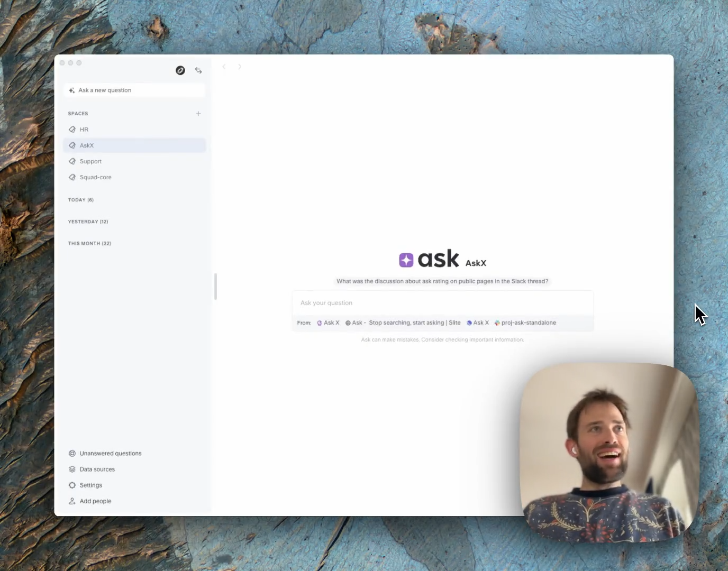Click the globe icon in From sources

coord(348,323)
